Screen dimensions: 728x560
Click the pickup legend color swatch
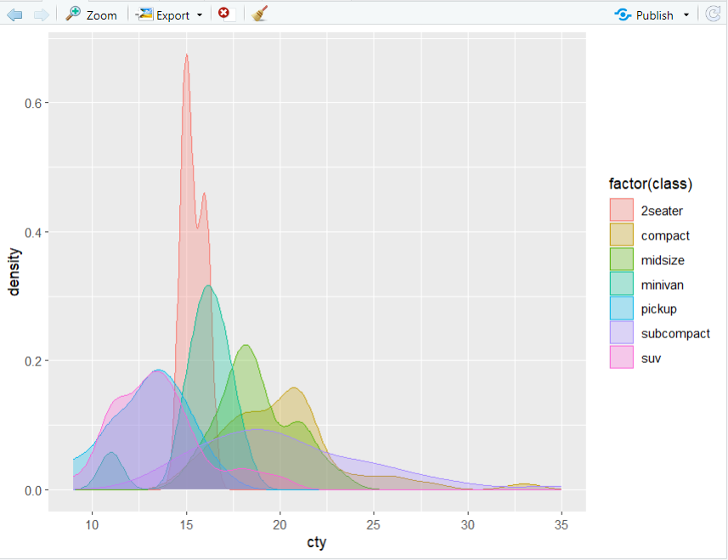(x=621, y=308)
